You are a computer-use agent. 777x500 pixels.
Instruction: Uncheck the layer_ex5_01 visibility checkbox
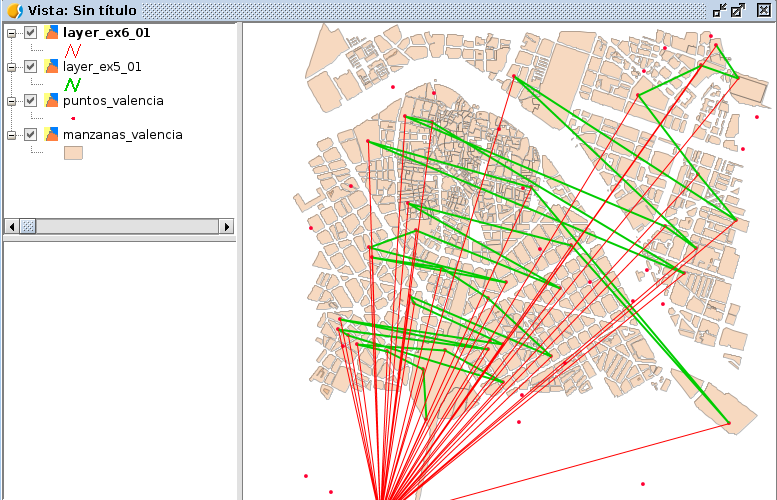31,67
